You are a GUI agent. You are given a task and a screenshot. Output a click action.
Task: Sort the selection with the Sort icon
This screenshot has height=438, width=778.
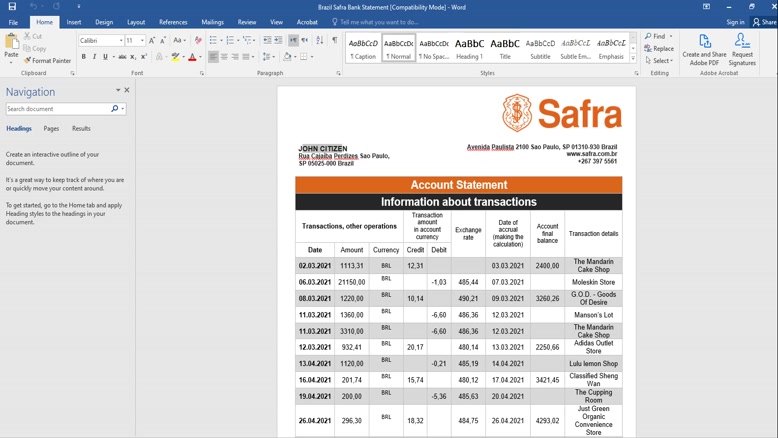(320, 40)
